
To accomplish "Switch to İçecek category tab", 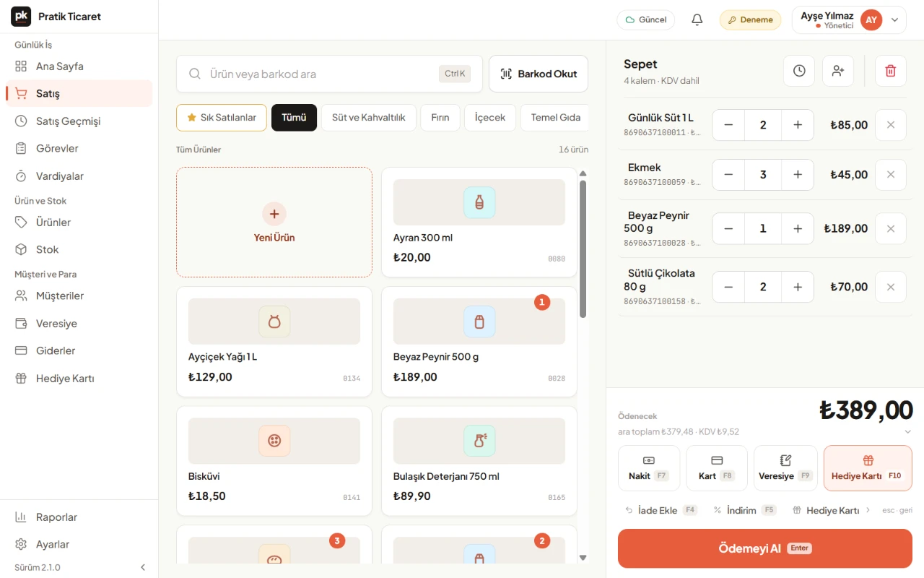I will pyautogui.click(x=490, y=118).
